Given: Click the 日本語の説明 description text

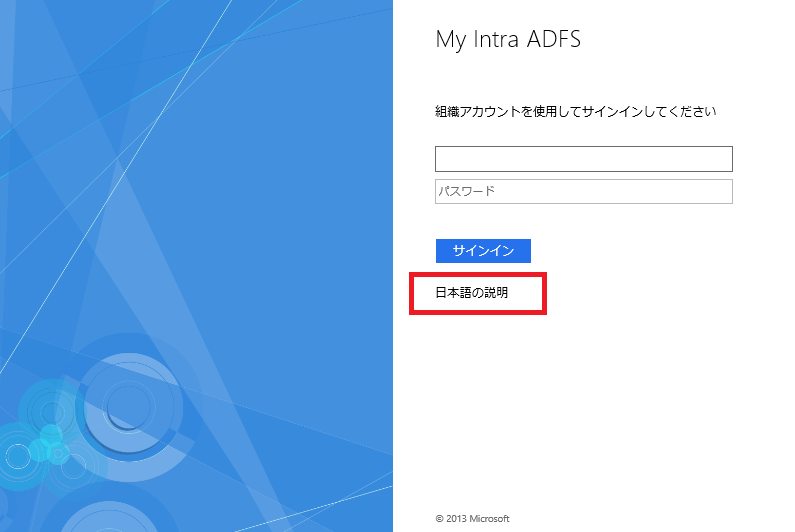Looking at the screenshot, I should pyautogui.click(x=472, y=293).
